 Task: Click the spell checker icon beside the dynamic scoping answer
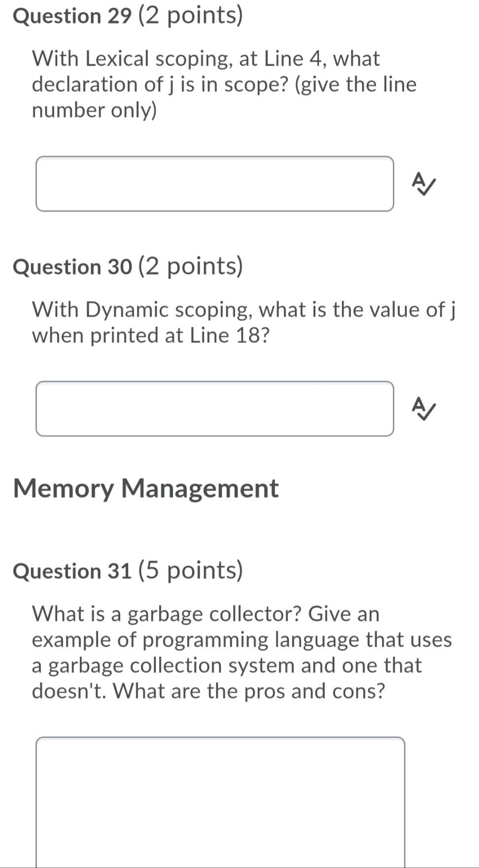tap(423, 408)
